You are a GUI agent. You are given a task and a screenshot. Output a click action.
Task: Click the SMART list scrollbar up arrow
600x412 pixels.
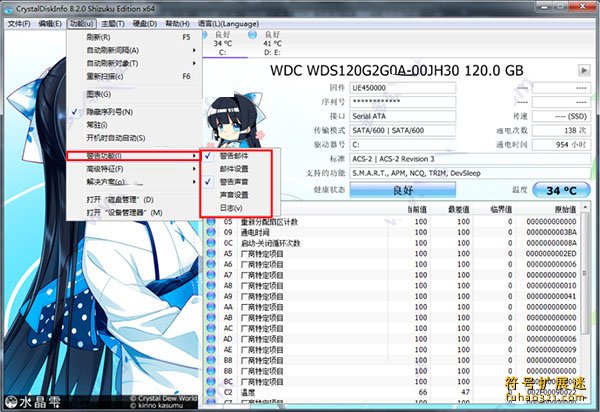pyautogui.click(x=585, y=207)
